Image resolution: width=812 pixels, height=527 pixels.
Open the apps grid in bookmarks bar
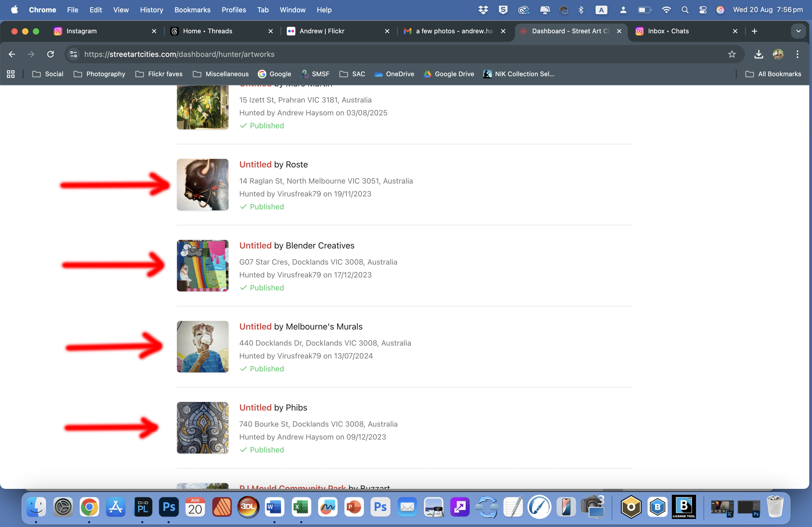click(10, 74)
